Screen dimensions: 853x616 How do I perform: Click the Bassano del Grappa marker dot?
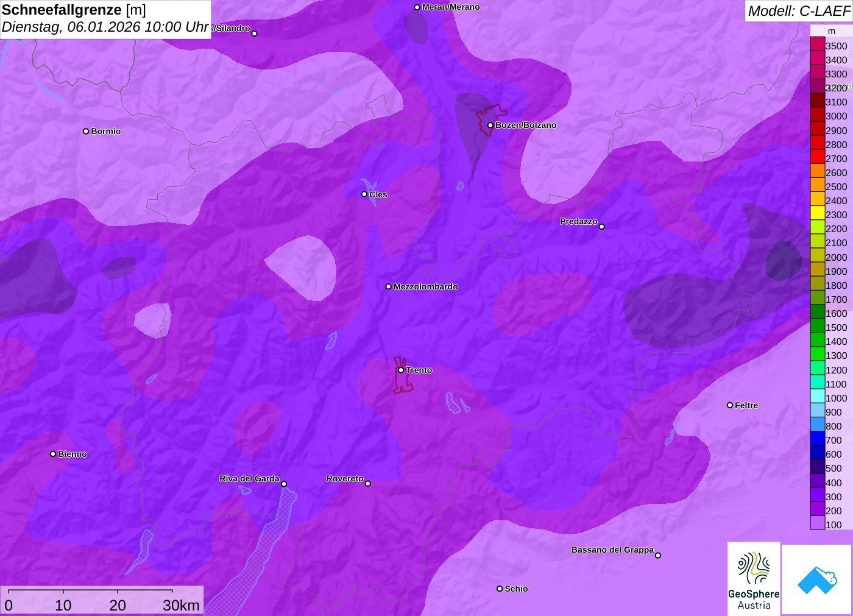click(658, 555)
